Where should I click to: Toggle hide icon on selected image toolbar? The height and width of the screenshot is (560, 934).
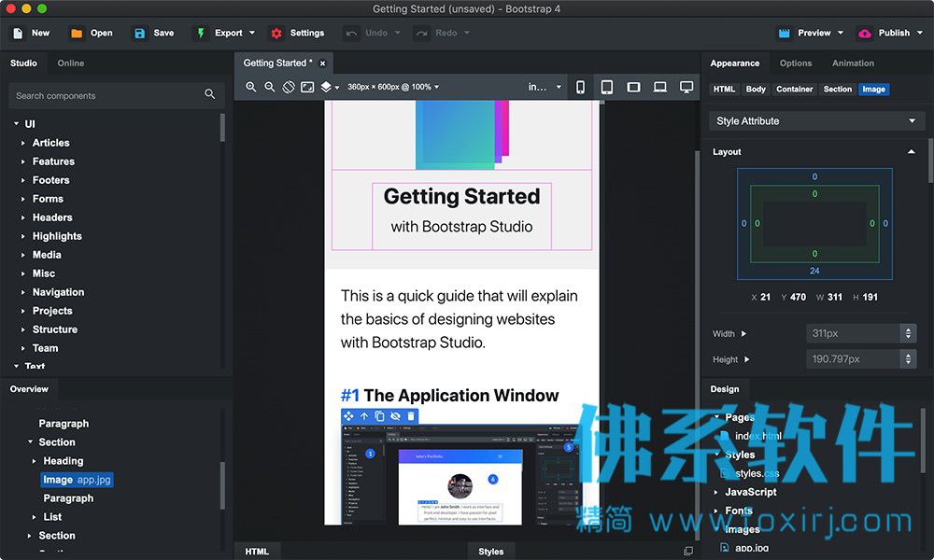click(395, 416)
